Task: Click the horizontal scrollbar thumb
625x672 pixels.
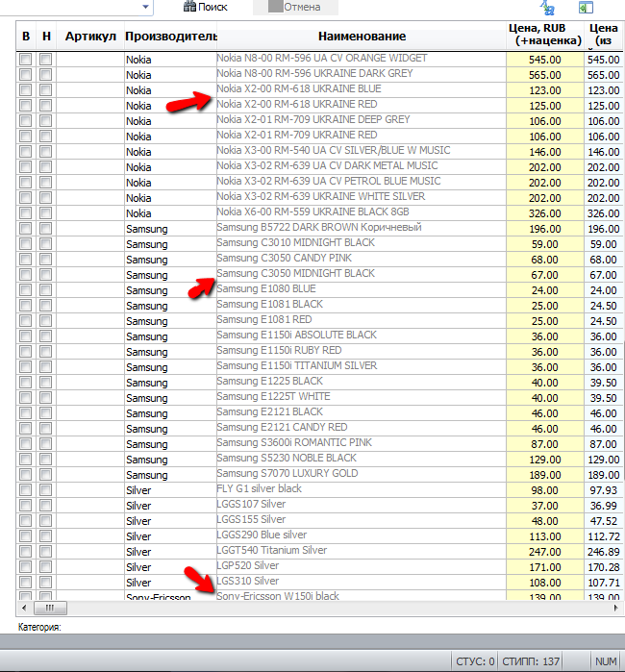Action: point(50,608)
